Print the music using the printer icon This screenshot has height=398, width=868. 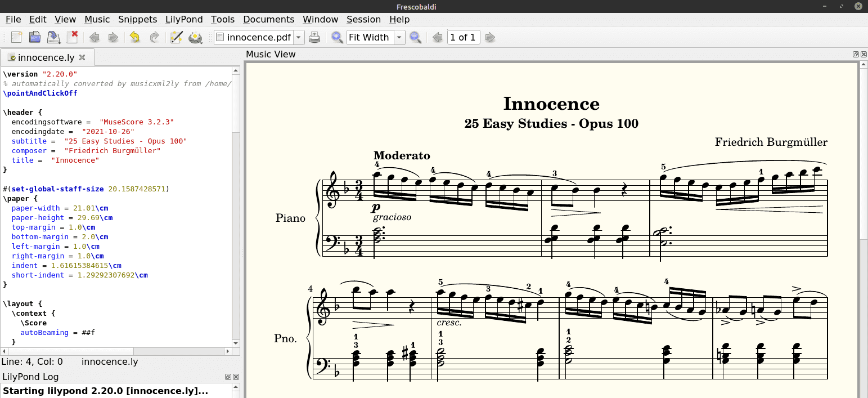coord(314,37)
